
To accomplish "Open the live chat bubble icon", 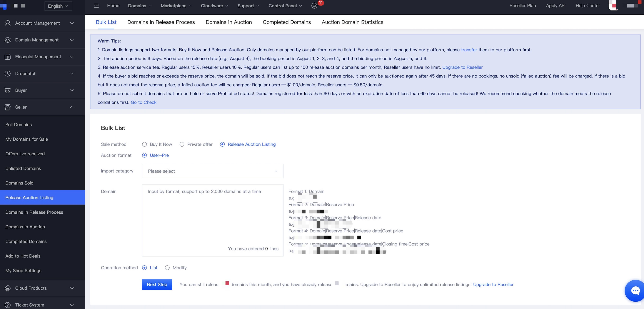I will click(635, 290).
